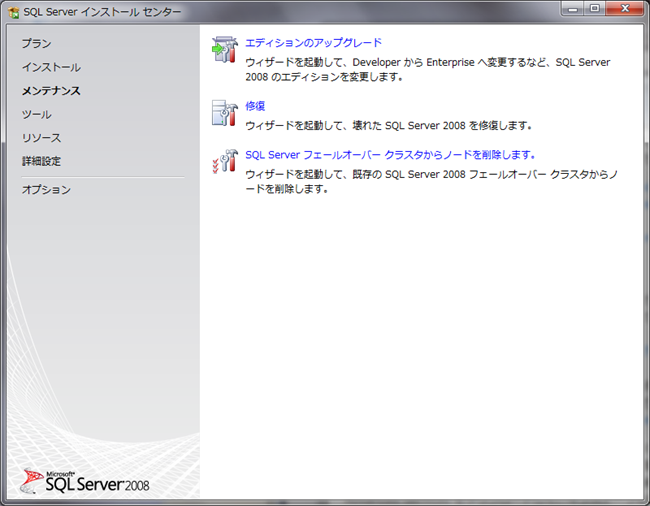Open the オプション section
Screen dimensions: 650x506
(x=46, y=190)
